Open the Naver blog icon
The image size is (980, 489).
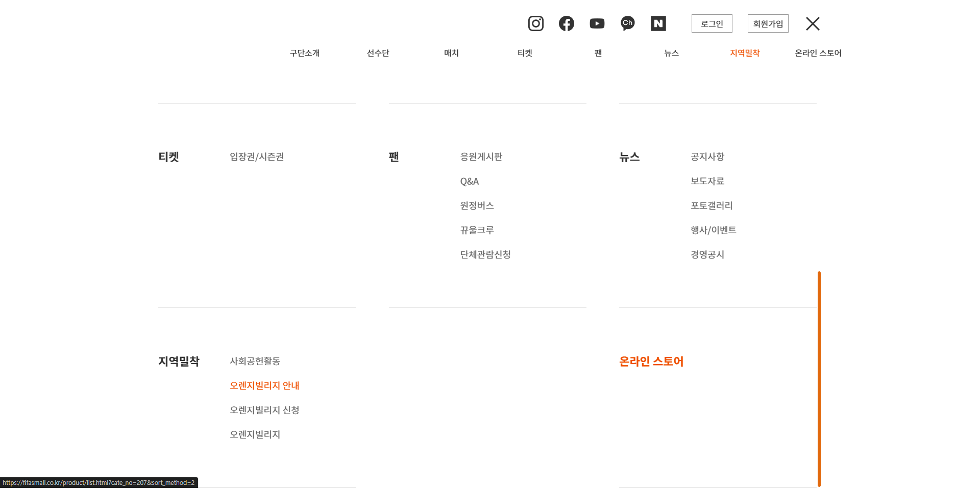(x=658, y=23)
